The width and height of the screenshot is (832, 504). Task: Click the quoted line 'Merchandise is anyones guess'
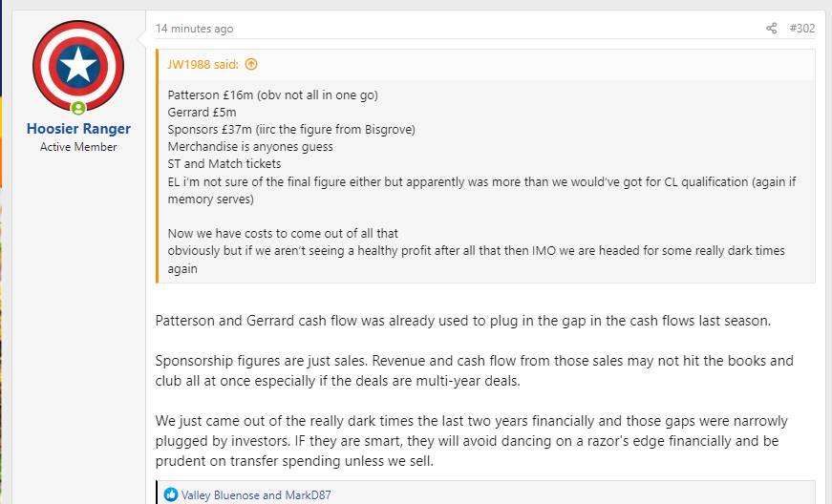click(250, 146)
